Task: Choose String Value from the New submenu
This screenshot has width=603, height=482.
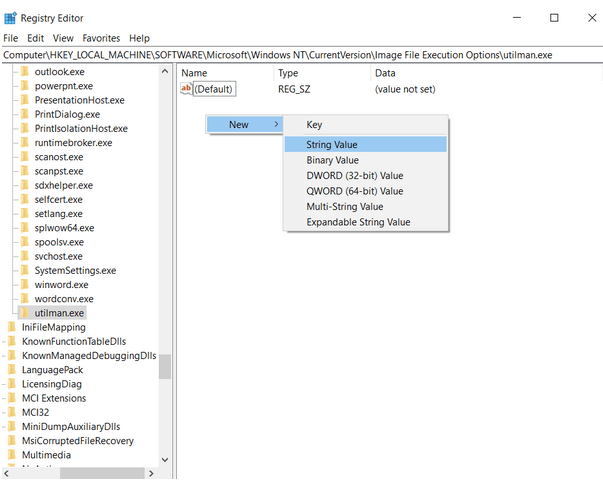Action: tap(366, 145)
